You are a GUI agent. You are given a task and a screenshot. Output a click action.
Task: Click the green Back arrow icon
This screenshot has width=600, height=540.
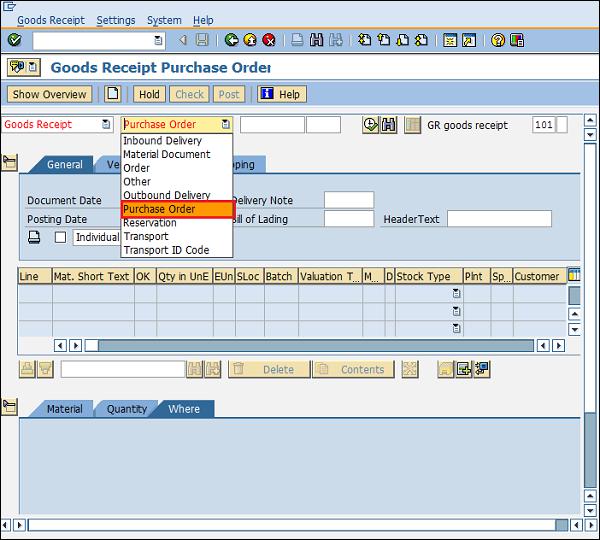[x=231, y=40]
